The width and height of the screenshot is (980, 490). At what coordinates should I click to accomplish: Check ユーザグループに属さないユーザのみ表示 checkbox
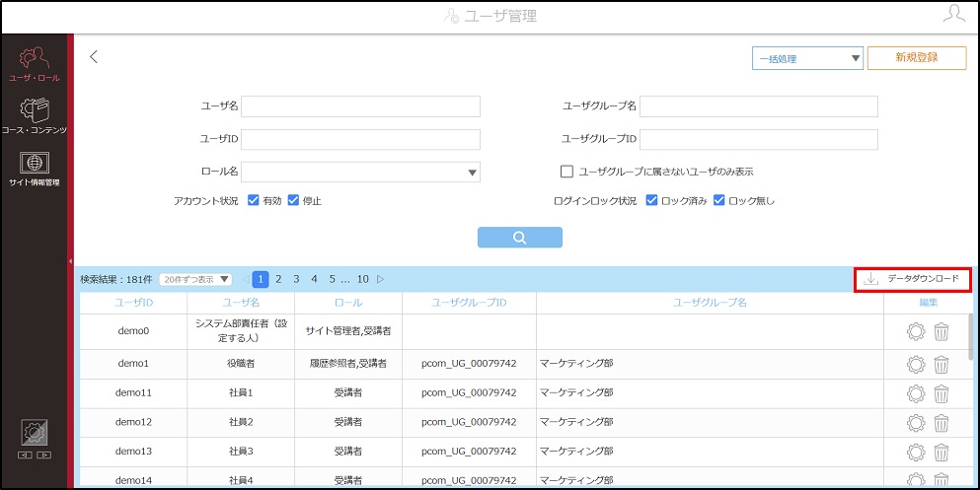pyautogui.click(x=566, y=171)
